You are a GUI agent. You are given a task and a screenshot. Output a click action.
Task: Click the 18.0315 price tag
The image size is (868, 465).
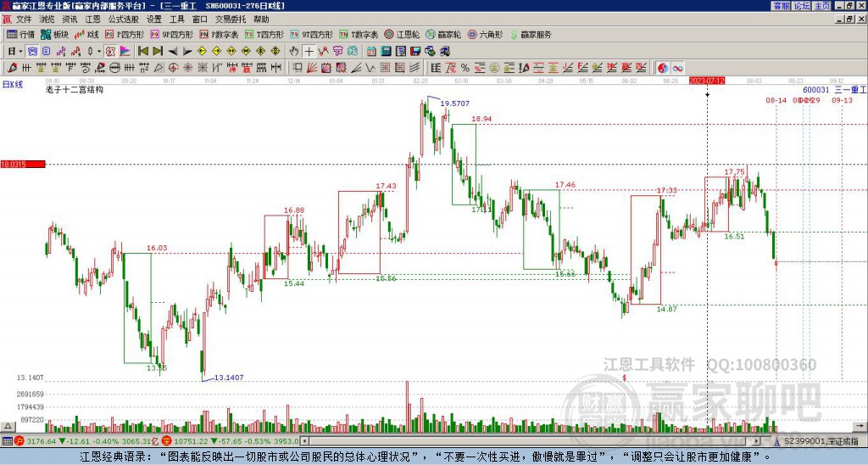coord(23,164)
